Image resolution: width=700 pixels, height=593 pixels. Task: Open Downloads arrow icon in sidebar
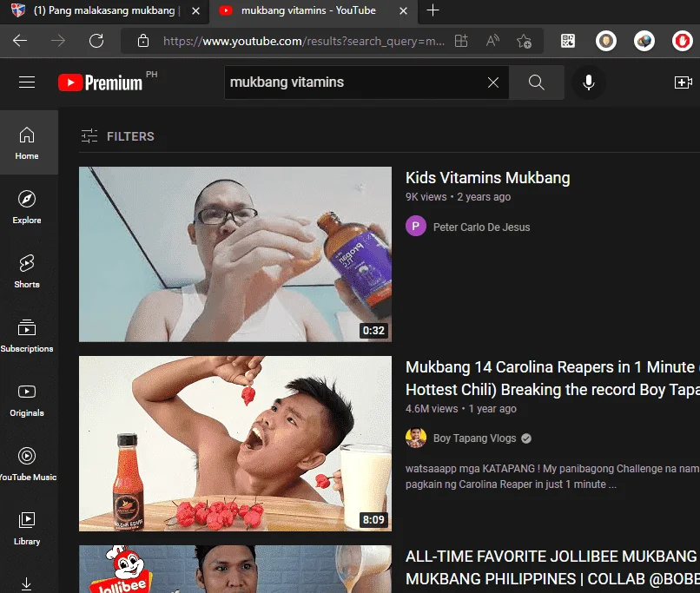[27, 583]
